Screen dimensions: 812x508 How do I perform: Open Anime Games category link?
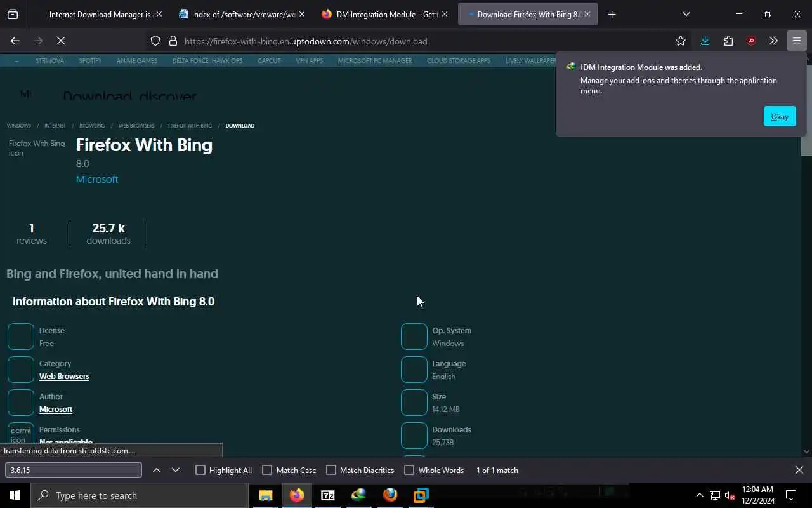point(137,61)
